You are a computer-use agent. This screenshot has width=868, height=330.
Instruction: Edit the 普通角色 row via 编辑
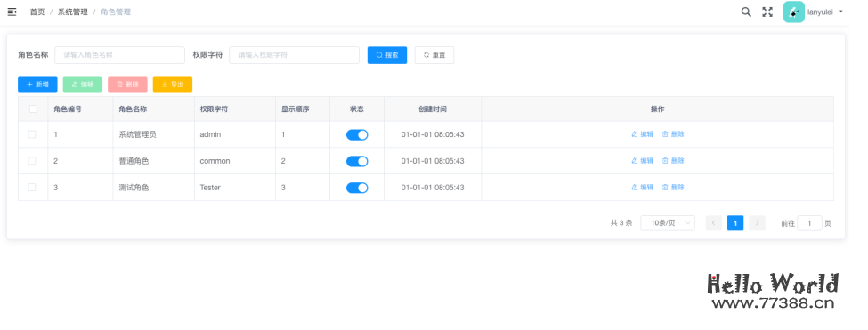[642, 161]
